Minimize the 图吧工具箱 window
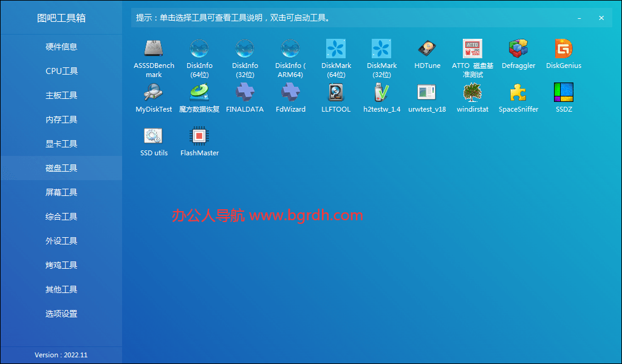Viewport: 622px width, 364px height. (x=579, y=18)
